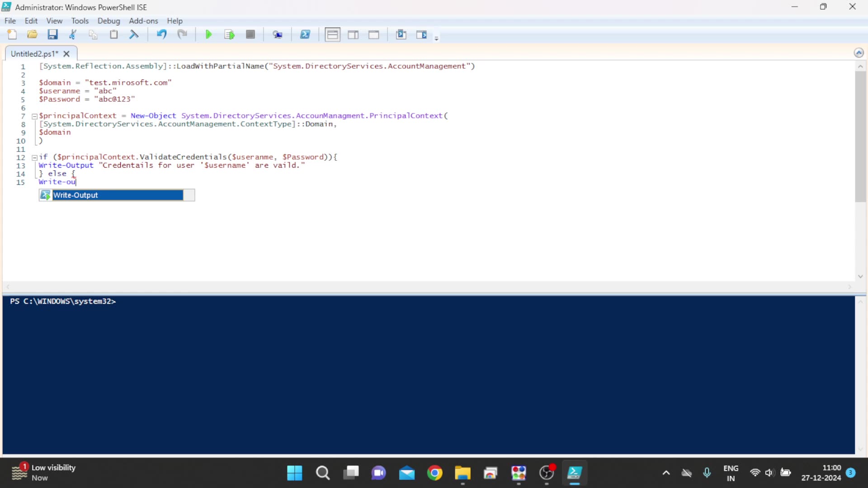Toggle Show Script Pane Top layout
This screenshot has width=868, height=488.
332,35
